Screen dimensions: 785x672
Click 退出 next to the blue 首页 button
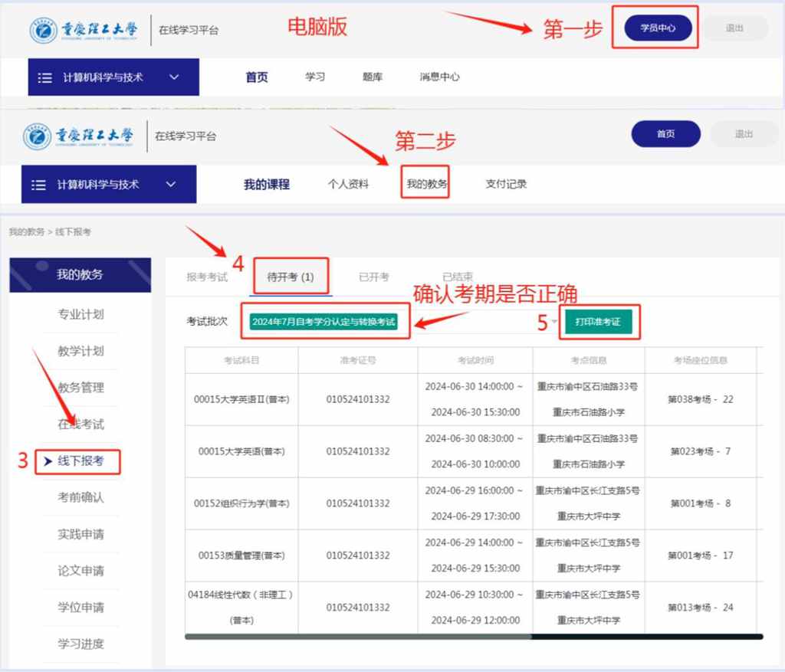(744, 134)
